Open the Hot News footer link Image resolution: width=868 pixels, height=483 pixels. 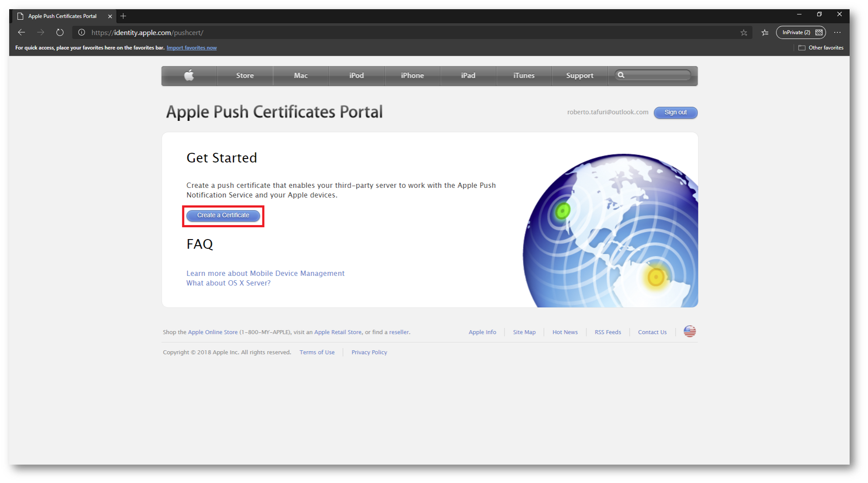click(565, 332)
